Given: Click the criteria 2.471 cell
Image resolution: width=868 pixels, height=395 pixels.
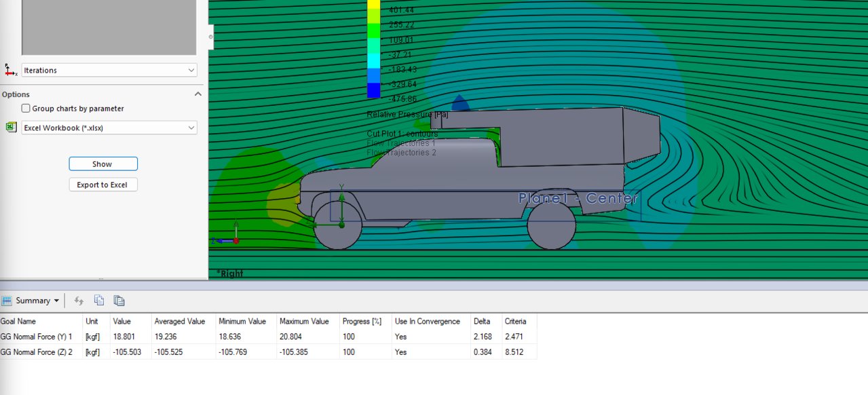Looking at the screenshot, I should point(514,335).
